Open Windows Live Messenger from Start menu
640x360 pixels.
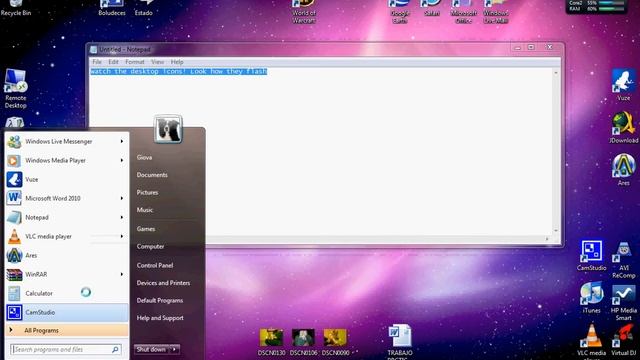pyautogui.click(x=67, y=141)
